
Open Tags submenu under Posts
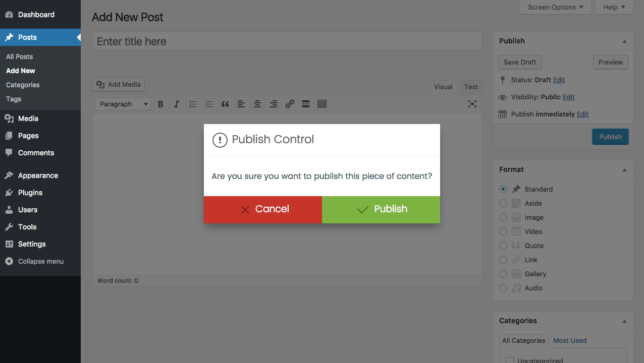14,99
